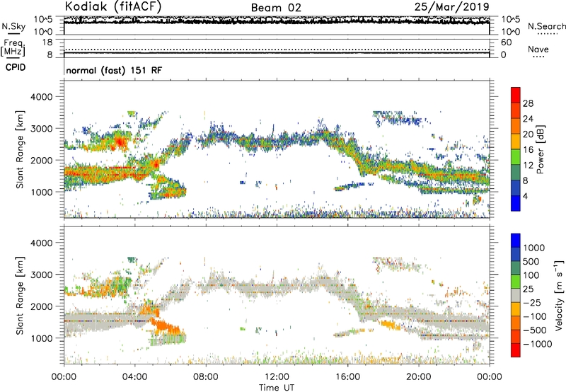Click the '16' power colorbar tick
The image size is (566, 392).
(x=528, y=150)
